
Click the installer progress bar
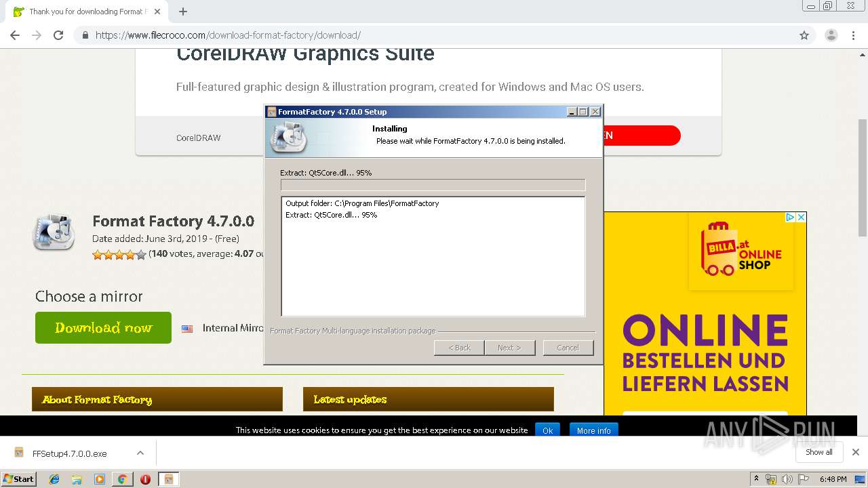tap(433, 185)
